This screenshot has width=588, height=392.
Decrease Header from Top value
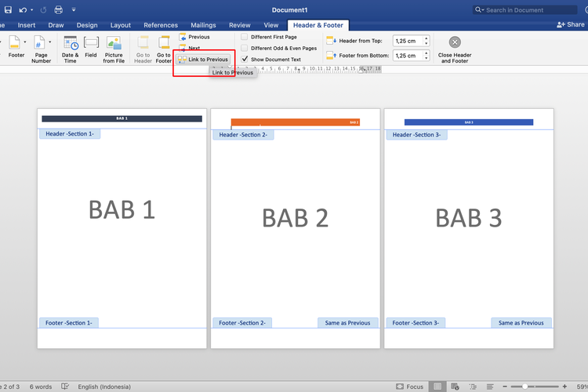426,43
